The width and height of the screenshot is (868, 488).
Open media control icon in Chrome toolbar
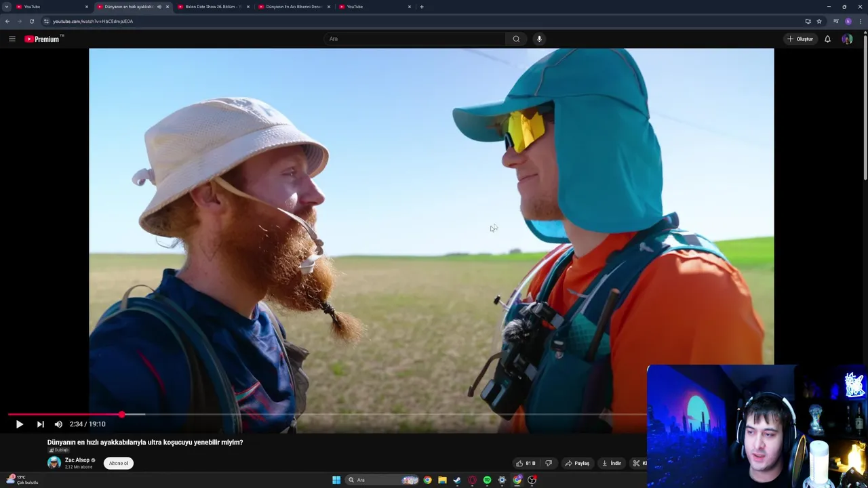835,21
